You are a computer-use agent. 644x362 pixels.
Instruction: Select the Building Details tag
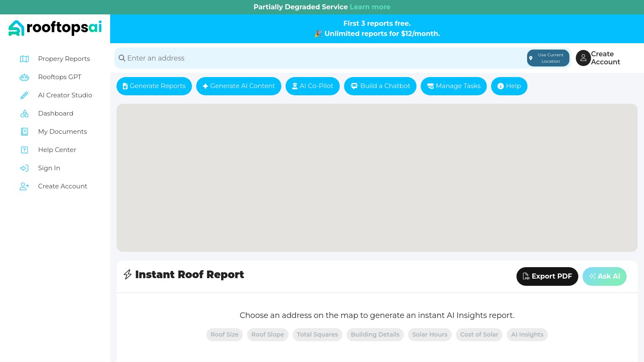point(375,334)
